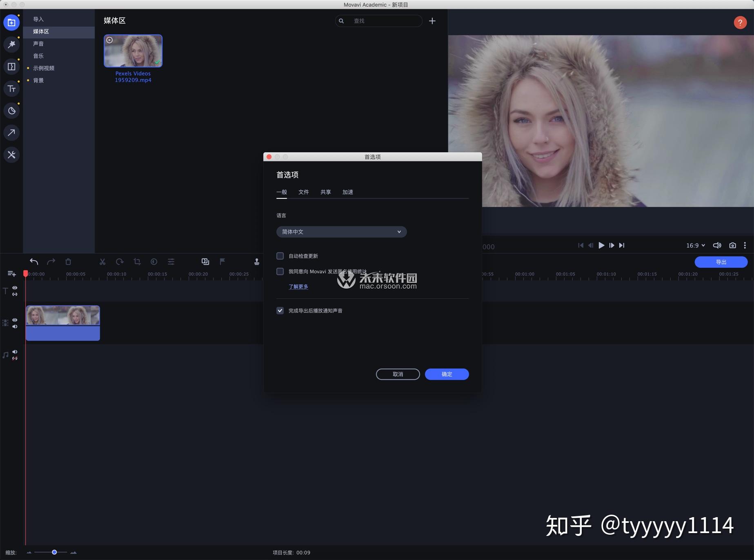Click the Transition wizard icon
This screenshot has width=754, height=560.
205,262
